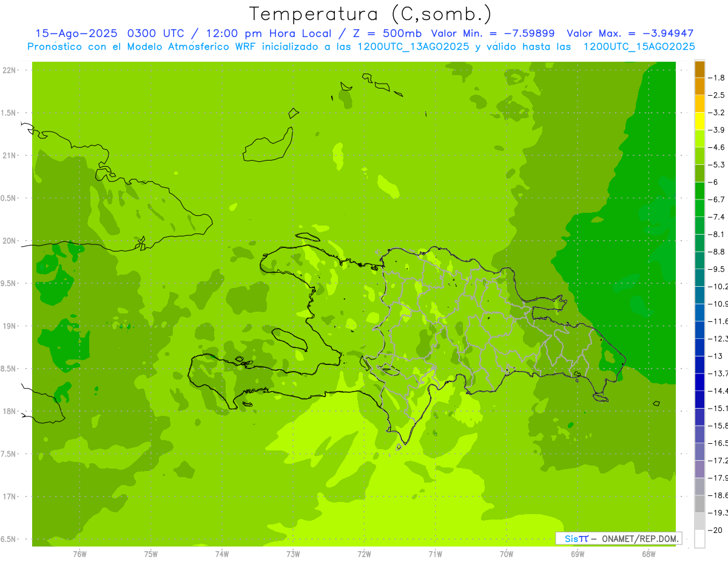Pick the dark orange swatch above -1.8
728x562 pixels.
click(x=699, y=69)
